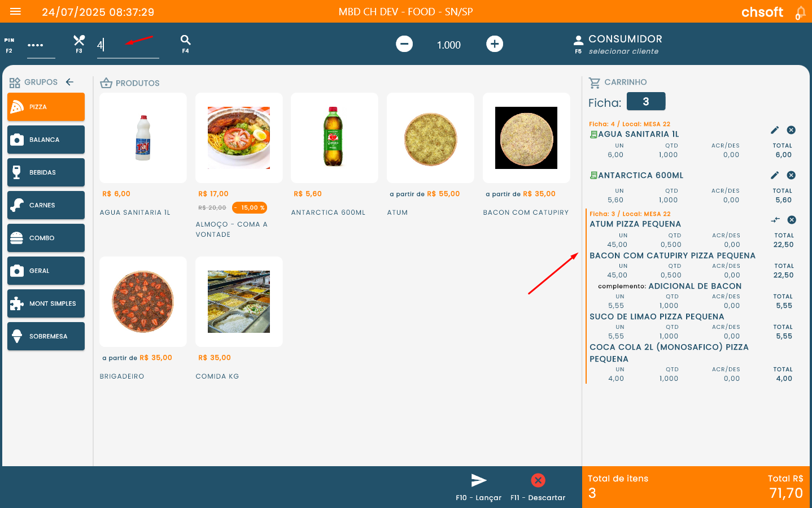Decrease quantity with minus button
The width and height of the screenshot is (812, 508).
point(404,44)
